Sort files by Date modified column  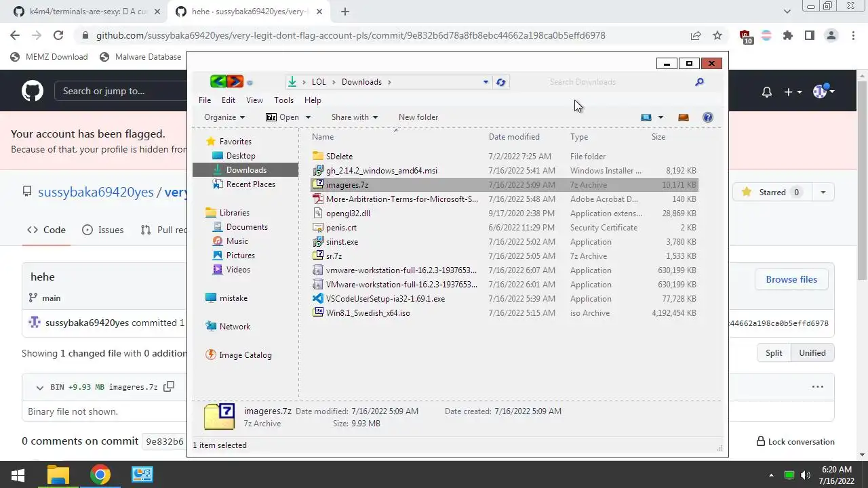pos(514,137)
